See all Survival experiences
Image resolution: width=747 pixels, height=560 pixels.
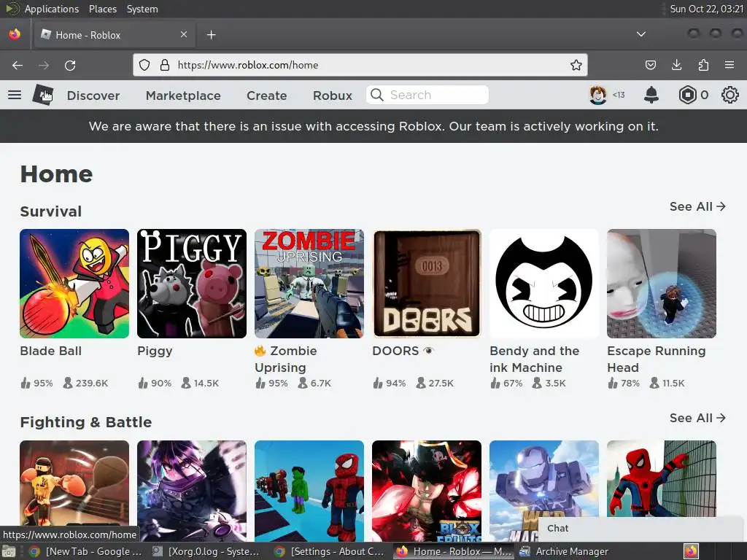697,206
